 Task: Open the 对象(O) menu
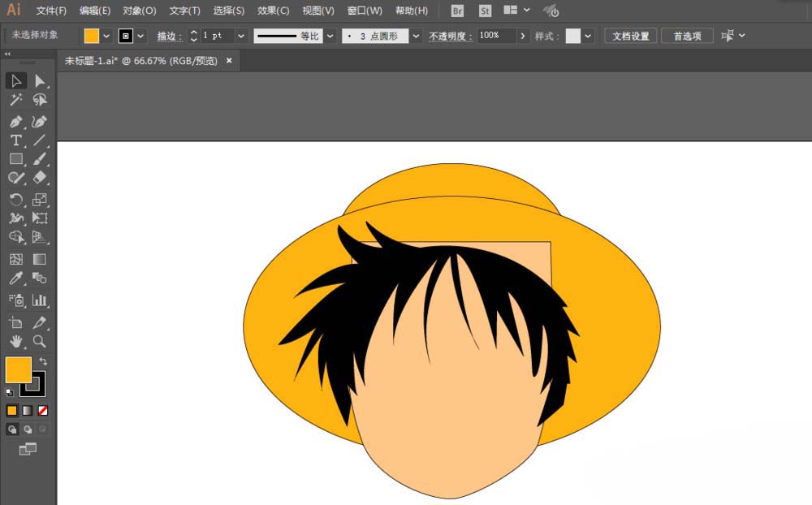140,11
